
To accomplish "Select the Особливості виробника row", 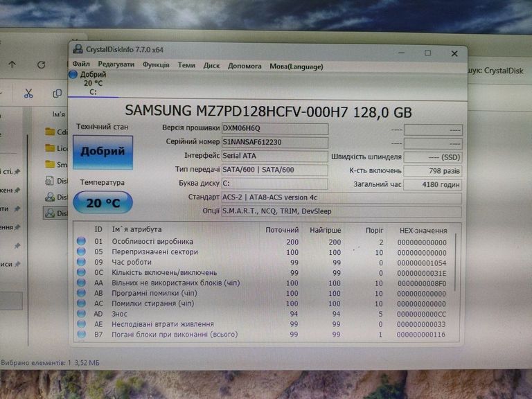I will 263,242.
